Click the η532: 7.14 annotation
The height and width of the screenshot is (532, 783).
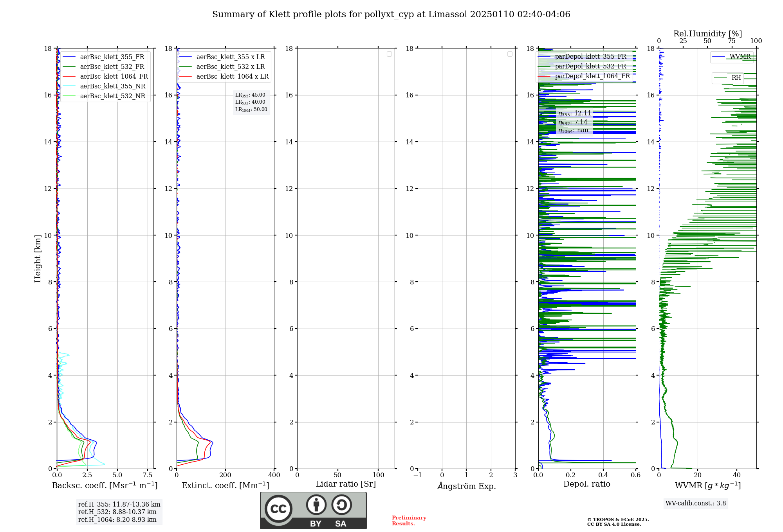click(x=573, y=122)
